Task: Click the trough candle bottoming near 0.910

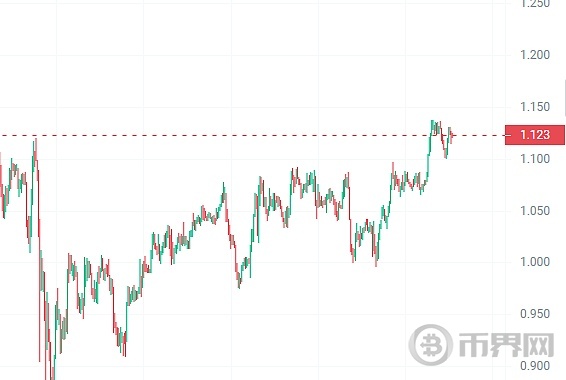Action: (x=125, y=344)
